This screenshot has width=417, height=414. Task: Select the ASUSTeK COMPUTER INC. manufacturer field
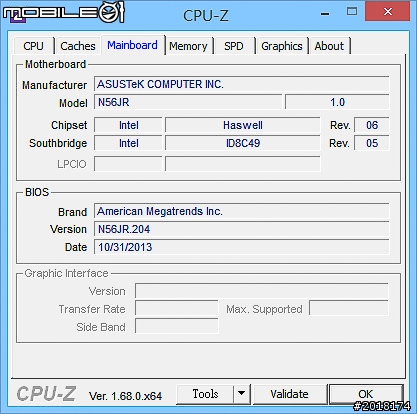click(242, 84)
